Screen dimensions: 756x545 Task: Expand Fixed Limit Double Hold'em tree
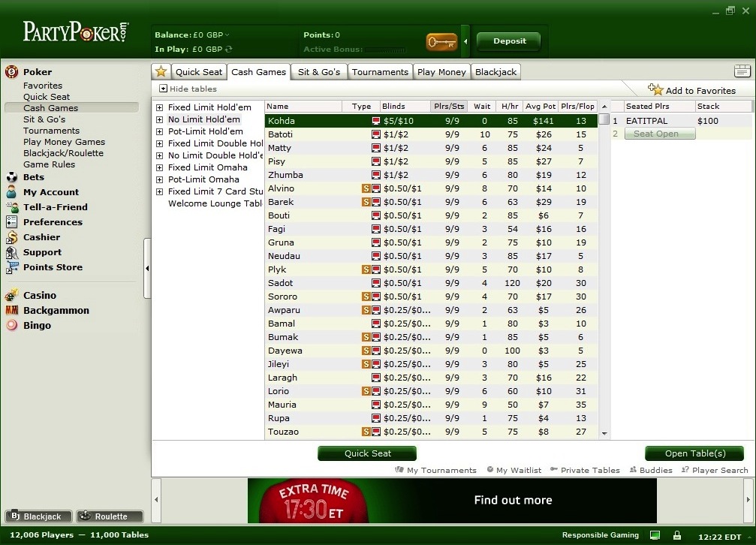click(x=160, y=143)
